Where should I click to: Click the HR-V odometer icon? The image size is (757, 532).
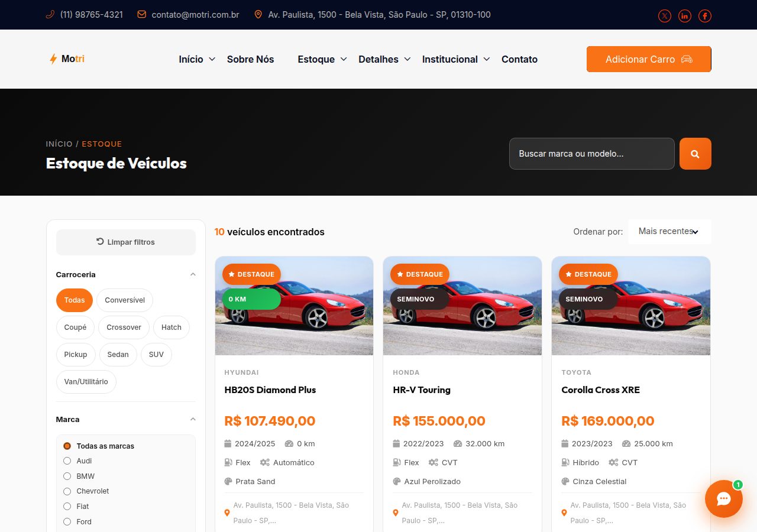[x=457, y=443]
